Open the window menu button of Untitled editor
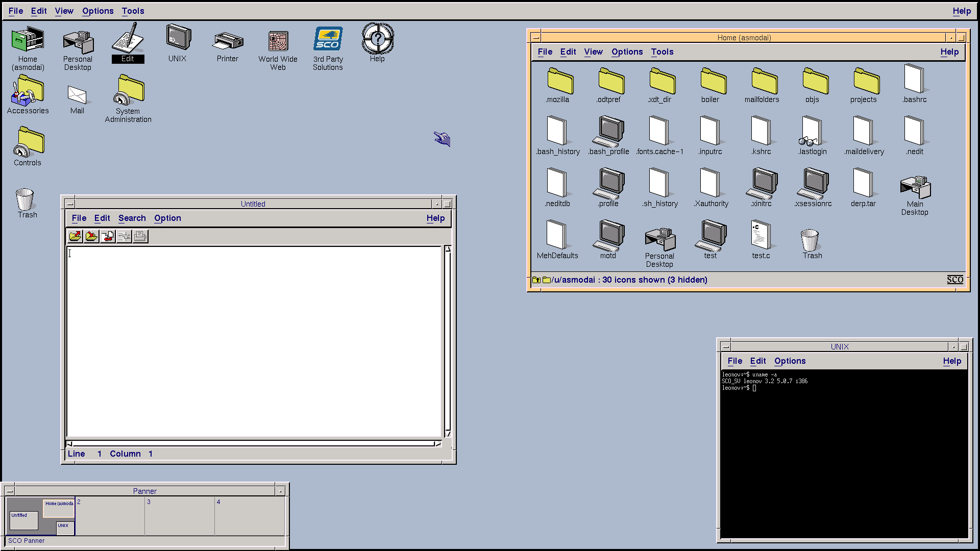The width and height of the screenshot is (980, 551). point(70,204)
